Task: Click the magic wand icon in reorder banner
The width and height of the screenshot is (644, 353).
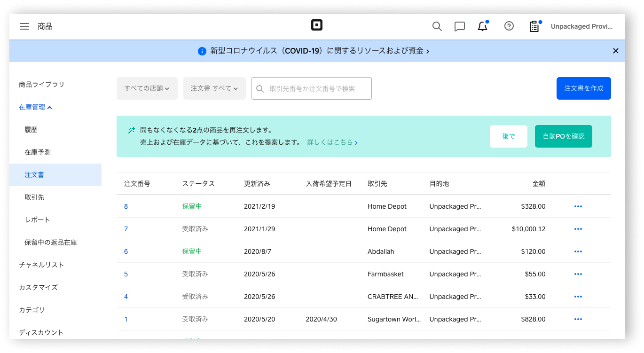Action: point(132,130)
